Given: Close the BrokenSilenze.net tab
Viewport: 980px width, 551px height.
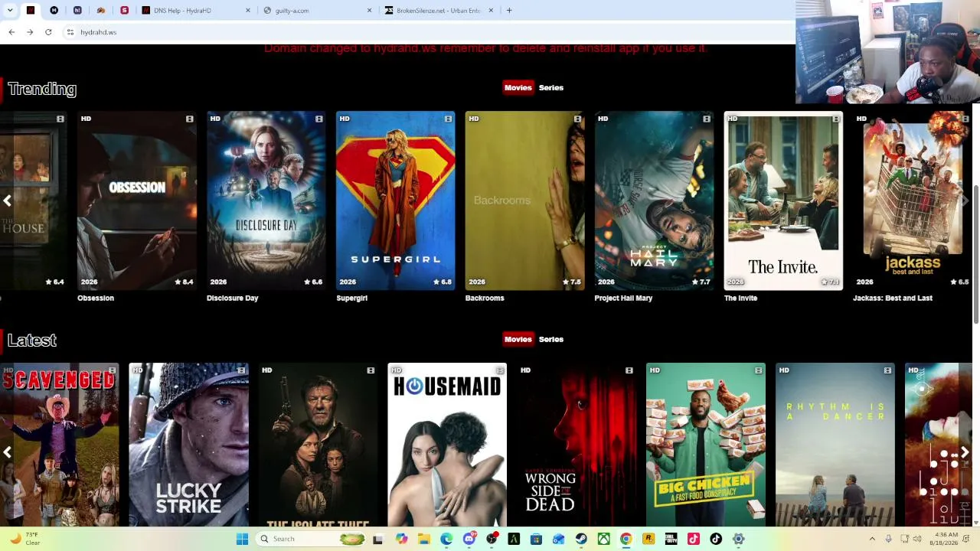Looking at the screenshot, I should pyautogui.click(x=491, y=11).
